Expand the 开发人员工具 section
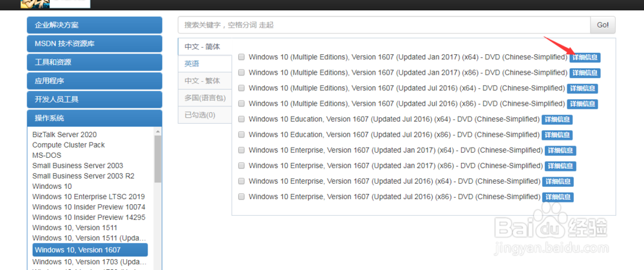 point(95,99)
